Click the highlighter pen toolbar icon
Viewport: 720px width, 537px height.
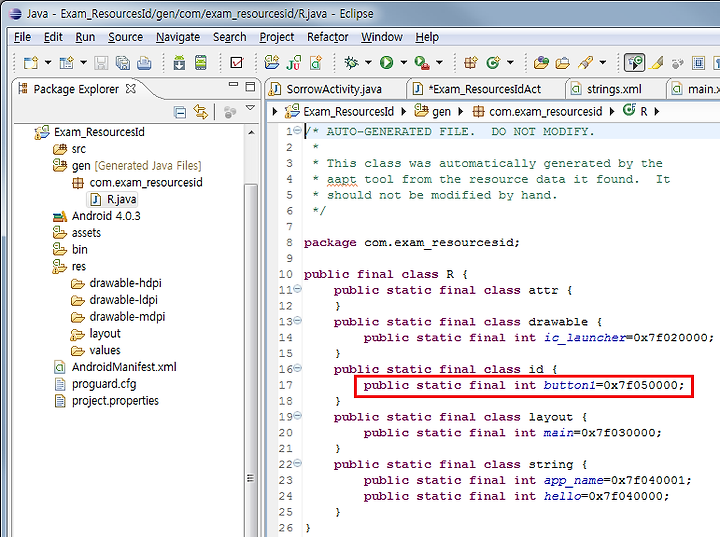657,62
